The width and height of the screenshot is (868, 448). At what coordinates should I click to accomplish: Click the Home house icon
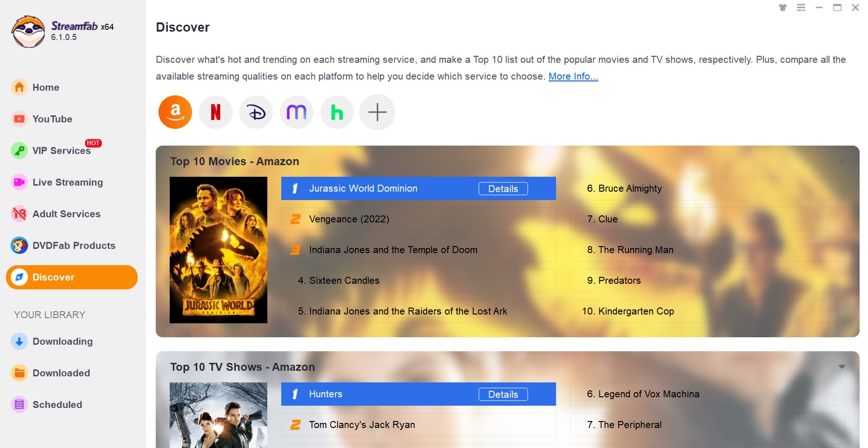click(x=19, y=87)
